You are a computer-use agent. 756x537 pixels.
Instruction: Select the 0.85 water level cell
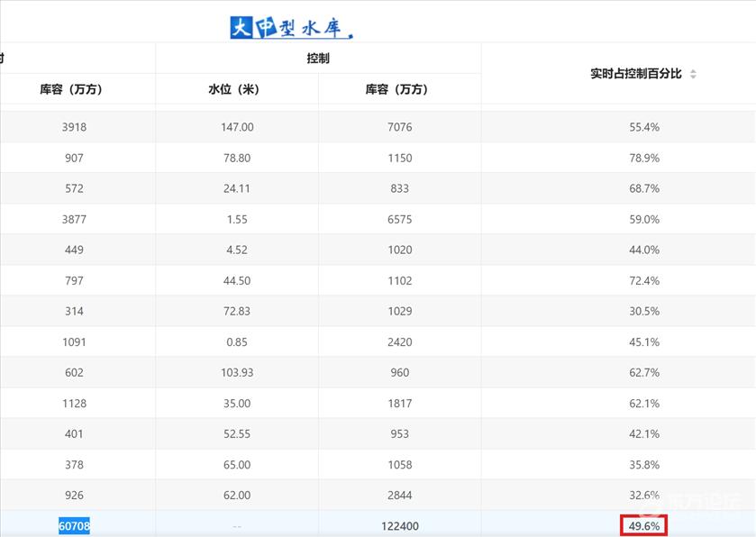click(x=237, y=341)
